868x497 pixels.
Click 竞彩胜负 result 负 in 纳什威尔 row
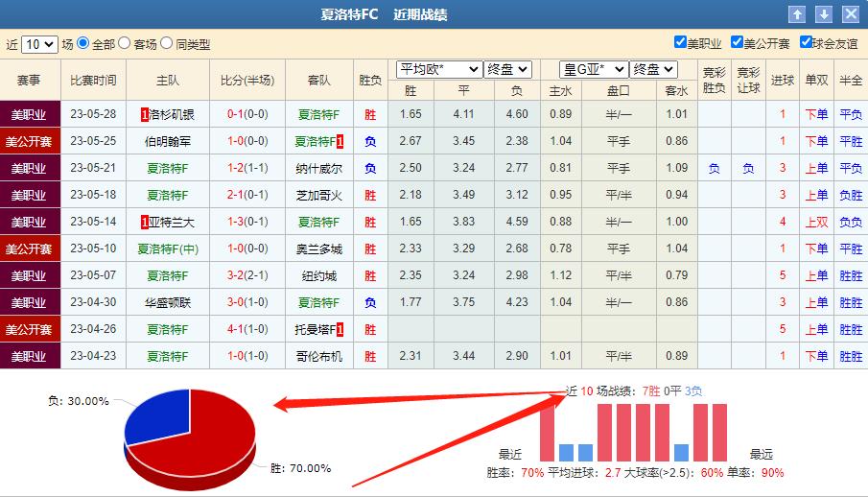[x=715, y=169]
